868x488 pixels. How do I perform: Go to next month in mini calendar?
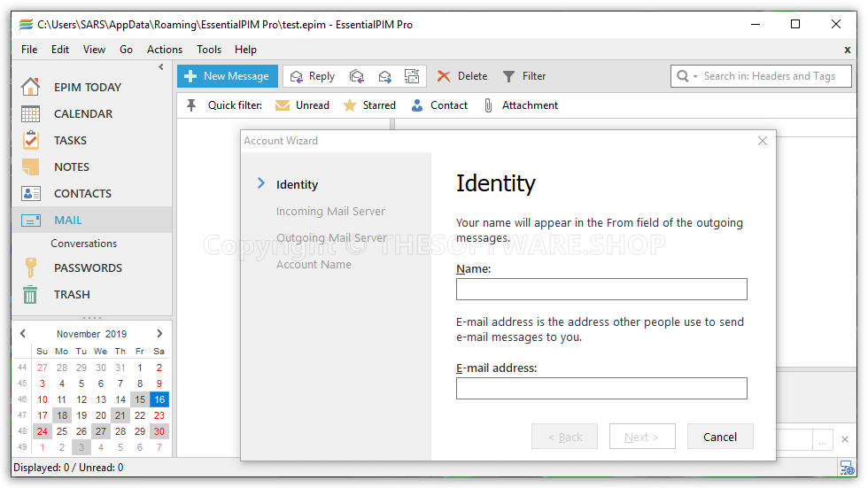[159, 334]
